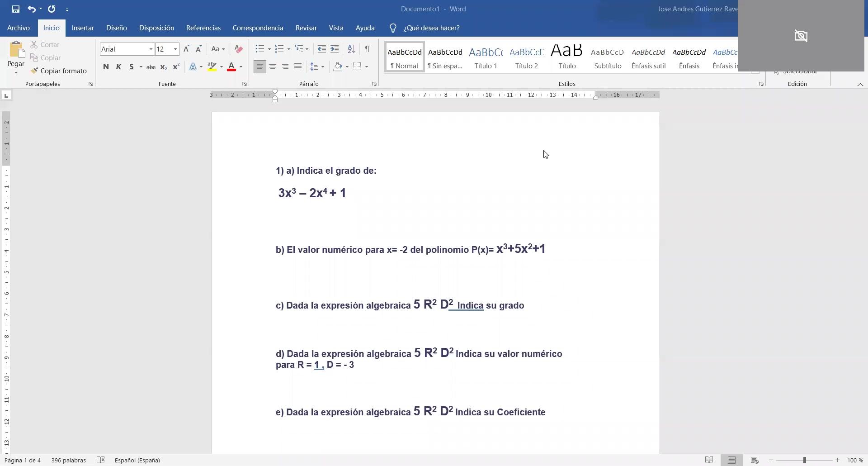868x466 pixels.
Task: Switch to Web Layout view in status bar
Action: click(x=754, y=460)
